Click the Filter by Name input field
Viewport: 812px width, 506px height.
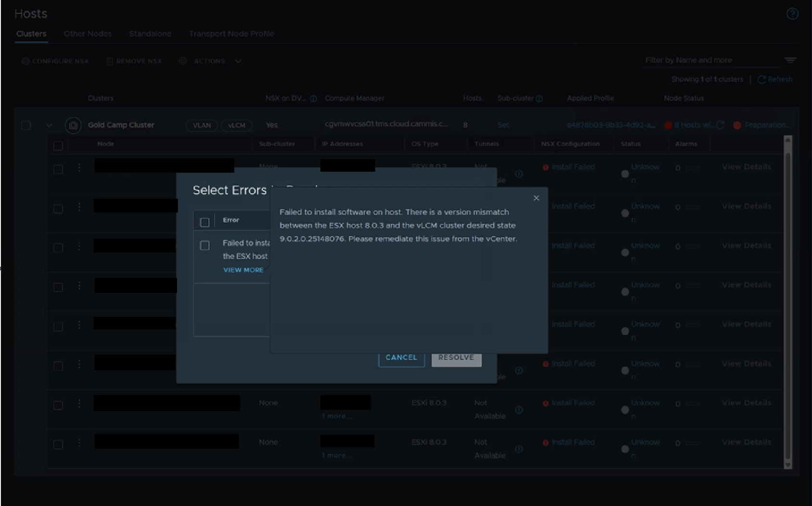coord(710,60)
